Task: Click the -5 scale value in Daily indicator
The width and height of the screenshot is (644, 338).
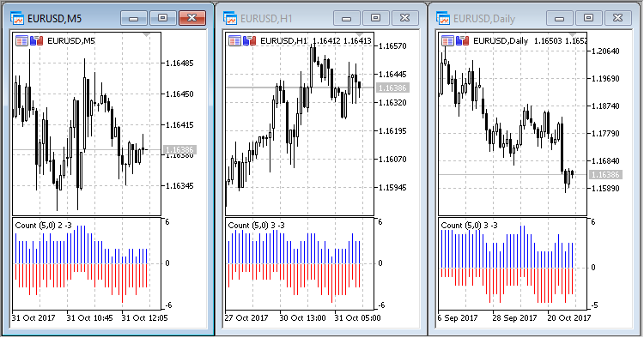Action: pyautogui.click(x=594, y=305)
